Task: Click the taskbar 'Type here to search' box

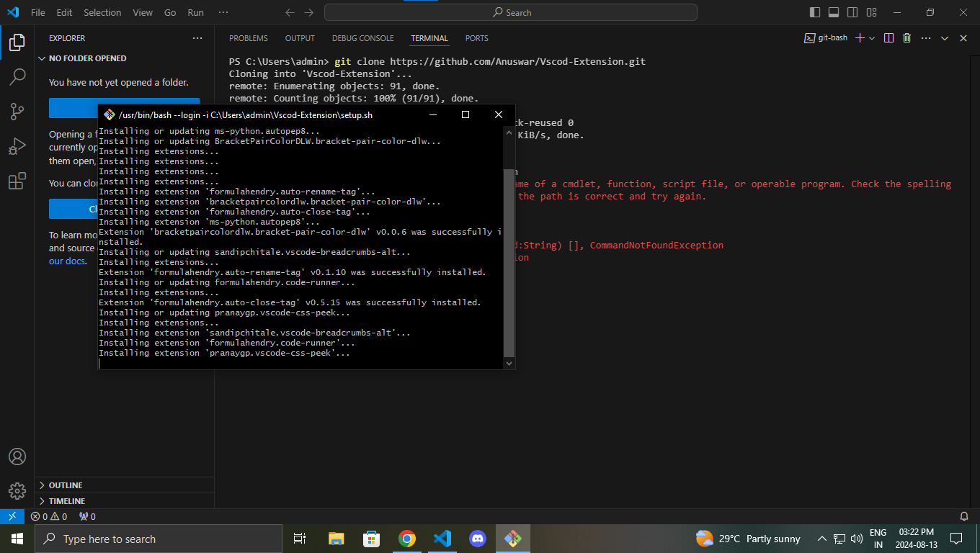Action: pos(159,539)
